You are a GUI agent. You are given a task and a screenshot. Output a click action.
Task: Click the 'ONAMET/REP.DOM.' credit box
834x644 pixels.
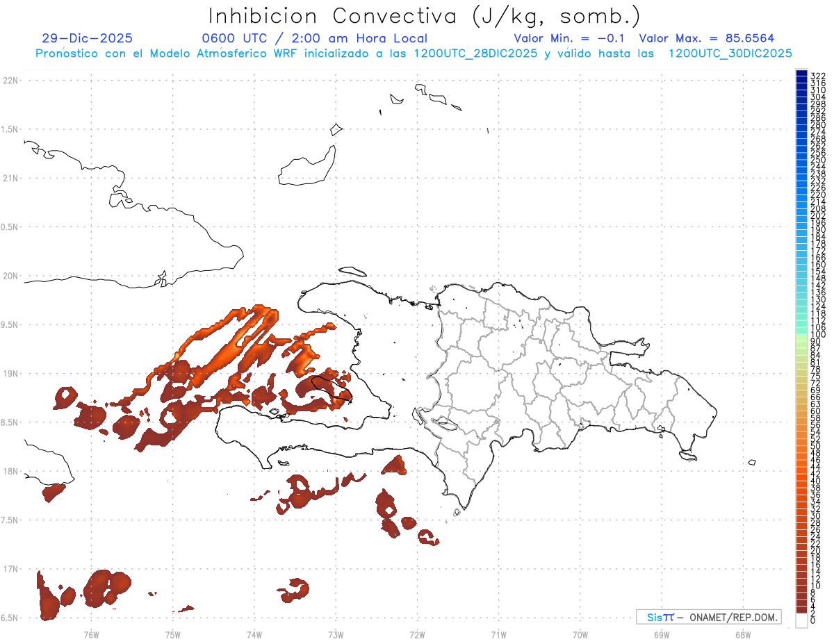coord(708,617)
